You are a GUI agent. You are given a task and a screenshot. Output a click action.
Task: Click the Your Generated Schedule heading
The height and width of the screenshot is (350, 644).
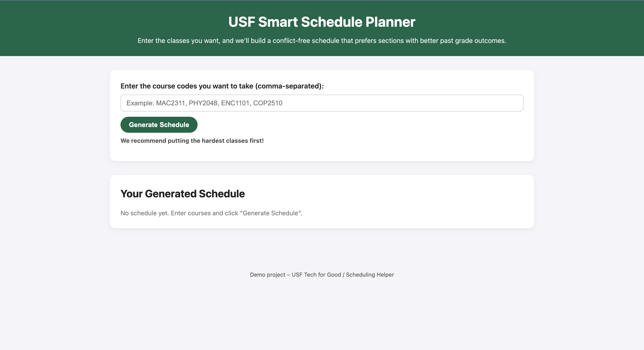pyautogui.click(x=182, y=194)
